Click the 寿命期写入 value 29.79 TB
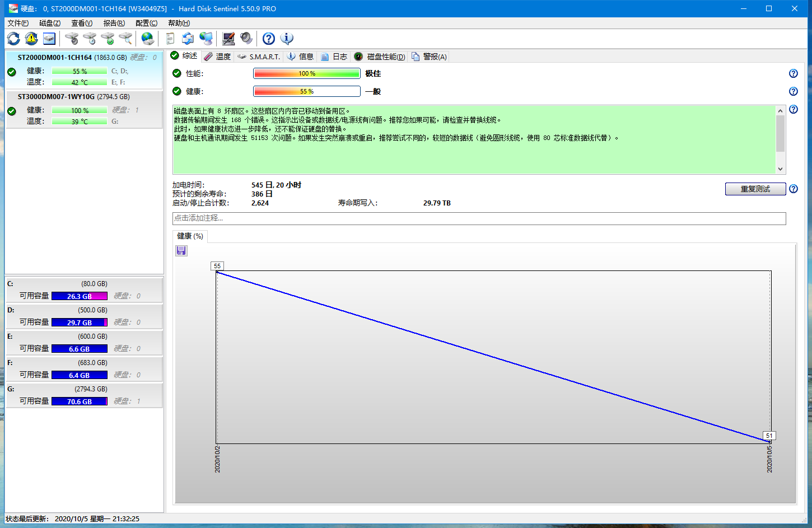This screenshot has width=812, height=528. 437,203
